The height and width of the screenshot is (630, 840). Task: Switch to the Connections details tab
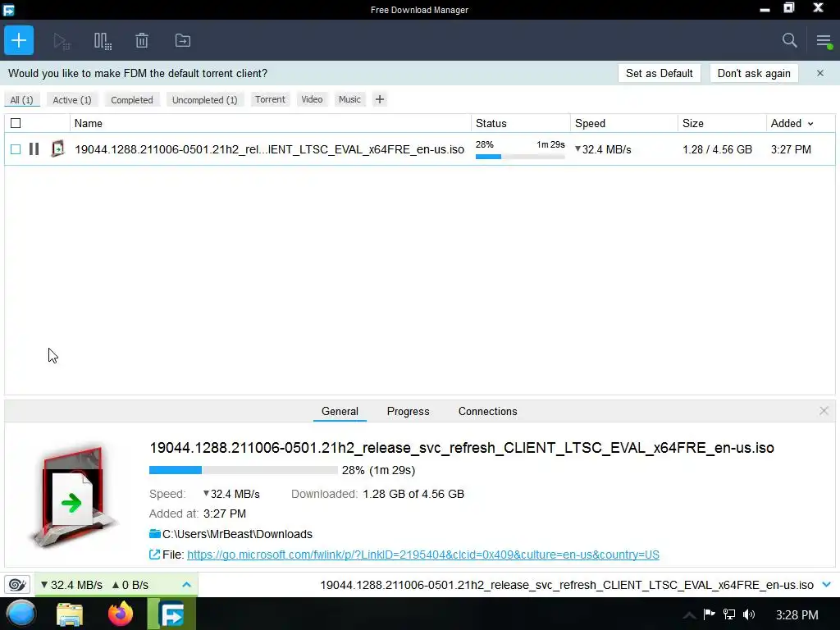(x=487, y=411)
